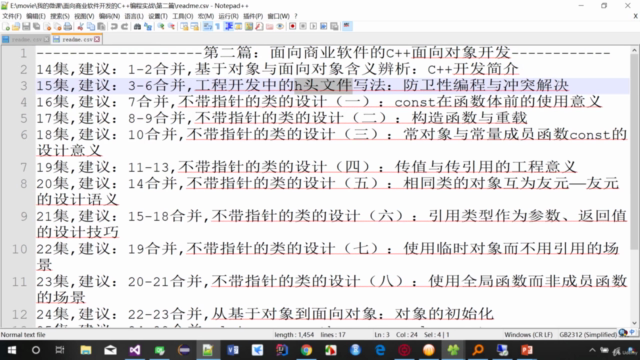Click the Open file toolbar icon
Screen dimensions: 640x360
[16, 27]
